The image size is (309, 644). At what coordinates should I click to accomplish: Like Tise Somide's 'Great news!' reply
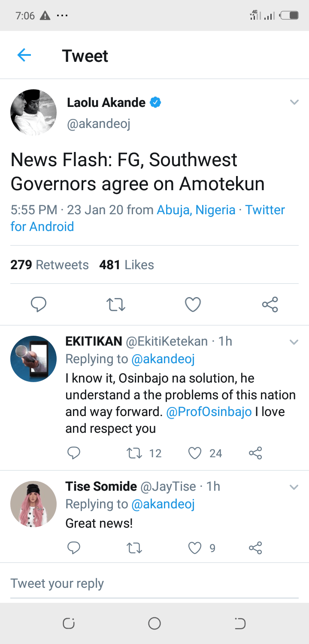pyautogui.click(x=195, y=548)
